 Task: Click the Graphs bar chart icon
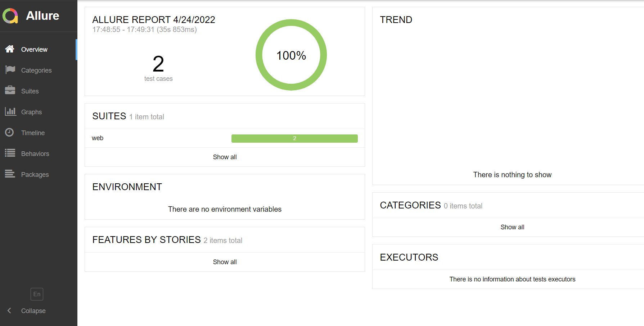click(10, 111)
